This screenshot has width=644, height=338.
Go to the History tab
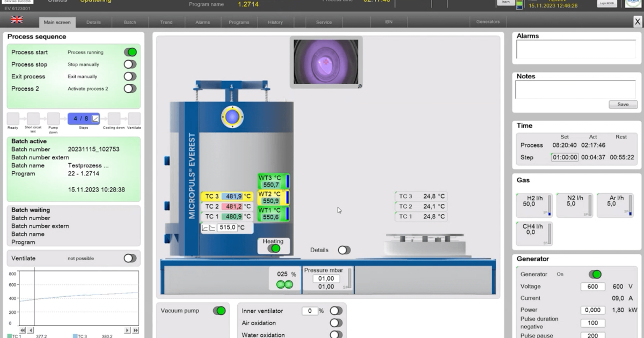coord(275,22)
